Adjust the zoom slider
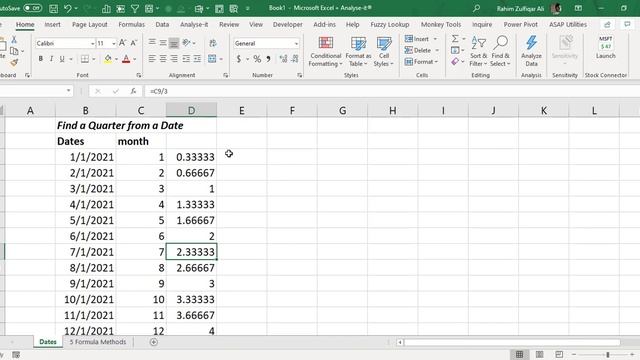The image size is (640, 360). point(608,355)
